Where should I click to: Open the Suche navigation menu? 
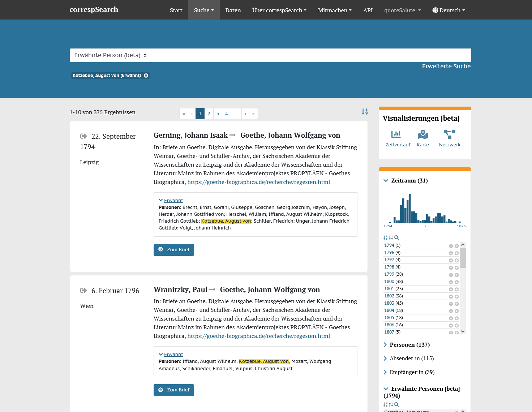204,10
